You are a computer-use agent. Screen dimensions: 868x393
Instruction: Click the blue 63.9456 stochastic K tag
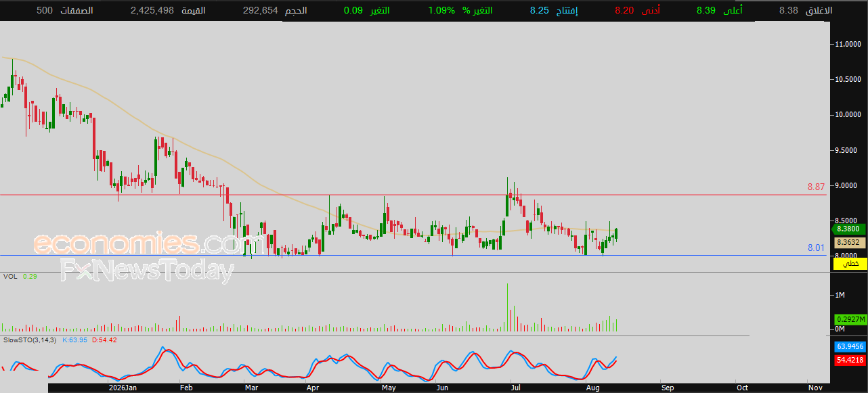[849, 346]
